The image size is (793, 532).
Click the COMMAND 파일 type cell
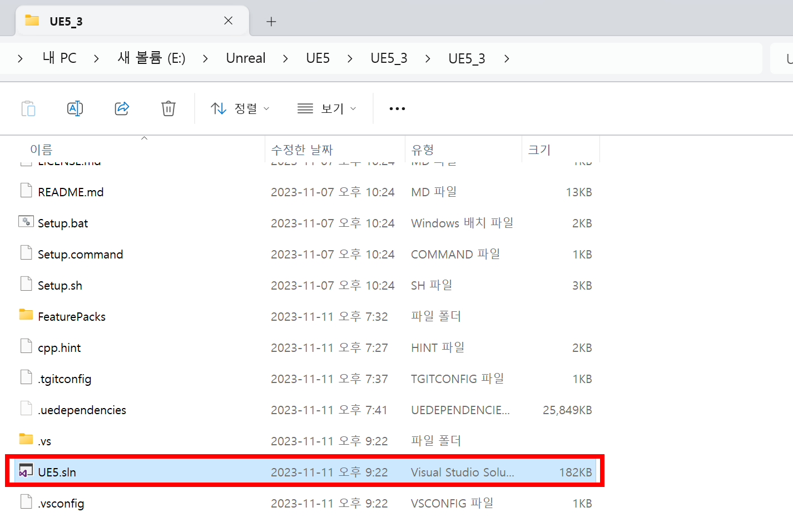[455, 255]
